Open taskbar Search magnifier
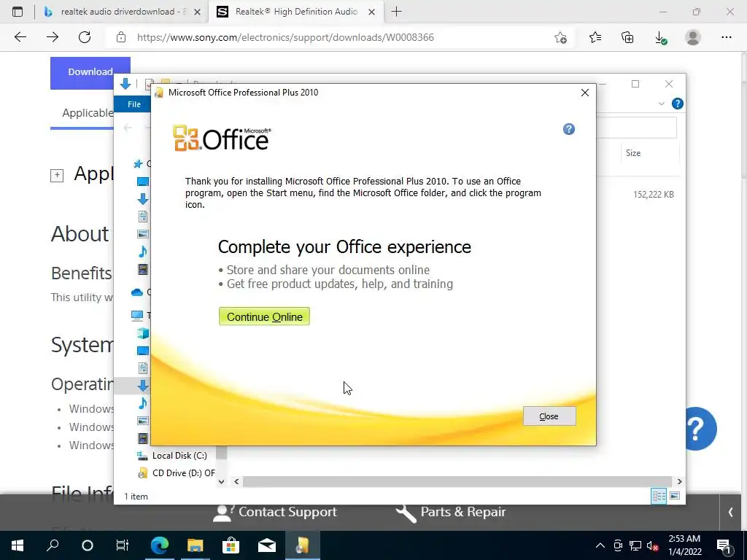 point(53,545)
